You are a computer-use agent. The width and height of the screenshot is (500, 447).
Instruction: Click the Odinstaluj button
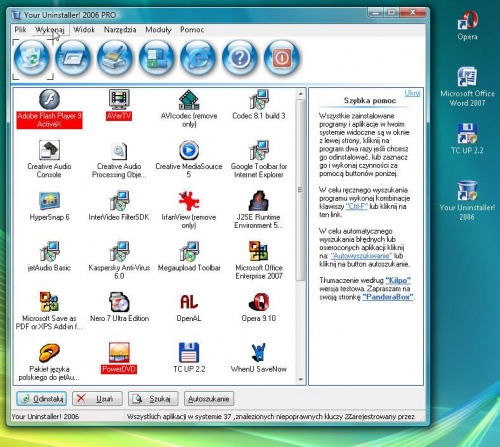coord(42,399)
